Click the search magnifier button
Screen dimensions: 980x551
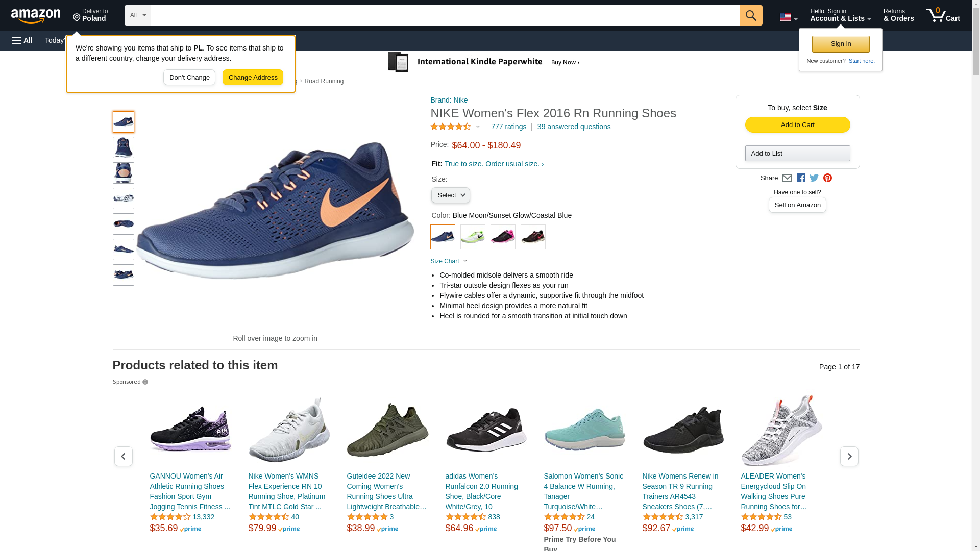750,15
